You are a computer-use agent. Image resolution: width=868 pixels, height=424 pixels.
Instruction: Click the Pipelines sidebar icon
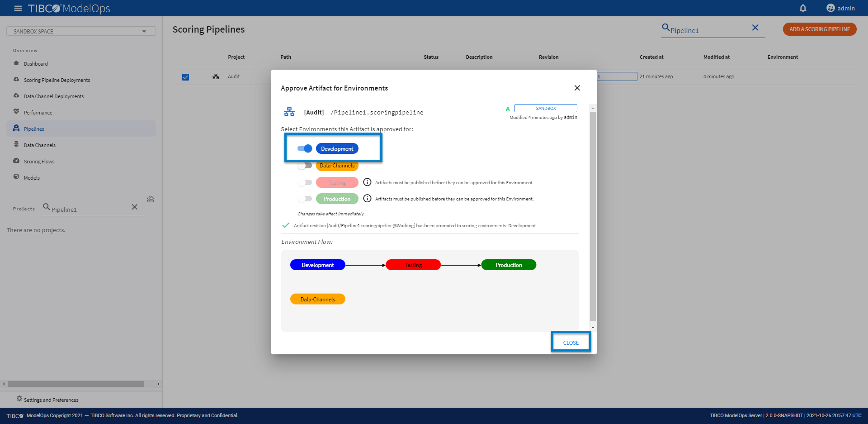[x=16, y=128]
